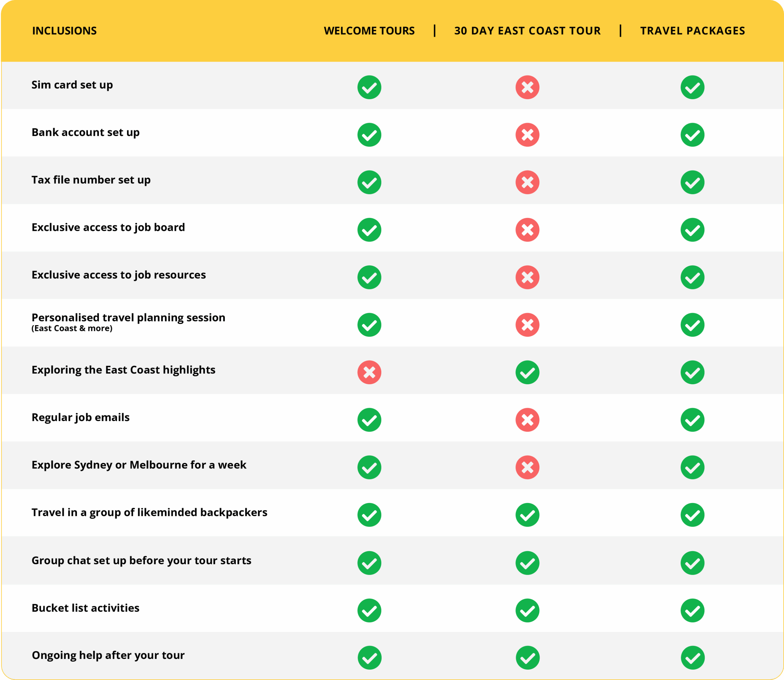Click the Exclusive access to job resources label
This screenshot has width=784, height=680.
(119, 275)
